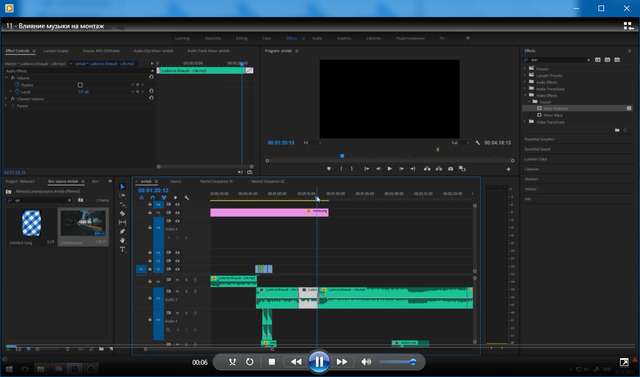
Task: Open the timeline wrench settings
Action: (x=187, y=198)
